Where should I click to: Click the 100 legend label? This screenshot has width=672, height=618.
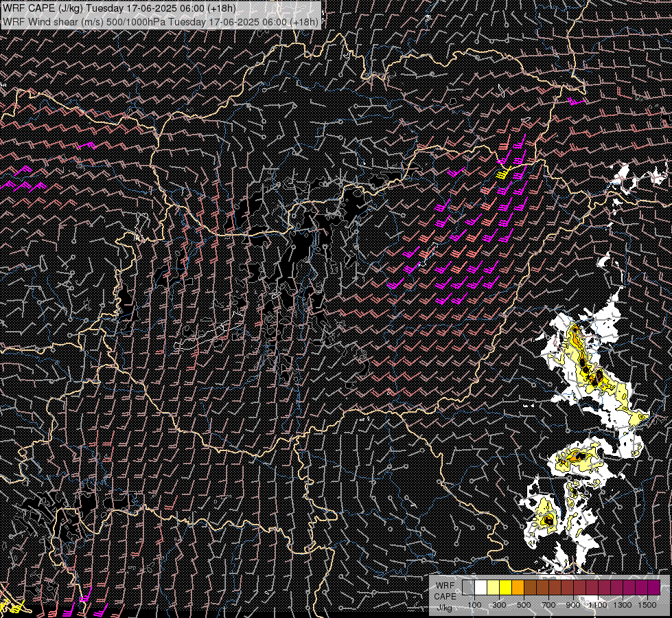[474, 605]
